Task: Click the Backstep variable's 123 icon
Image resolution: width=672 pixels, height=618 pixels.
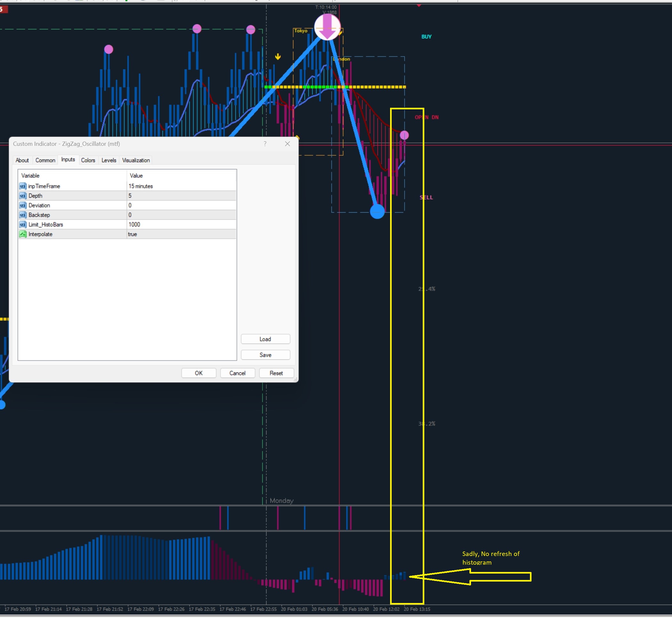Action: pyautogui.click(x=22, y=215)
